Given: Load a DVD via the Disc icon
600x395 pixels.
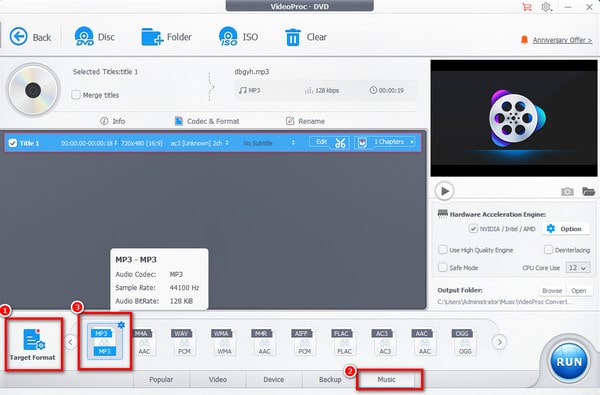Looking at the screenshot, I should [95, 37].
